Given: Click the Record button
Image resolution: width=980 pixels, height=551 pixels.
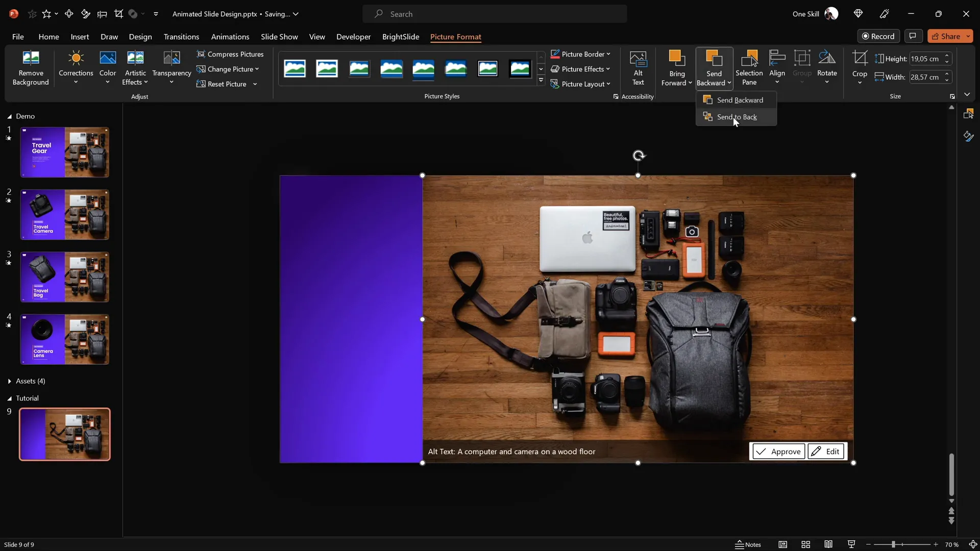Looking at the screenshot, I should click(878, 36).
